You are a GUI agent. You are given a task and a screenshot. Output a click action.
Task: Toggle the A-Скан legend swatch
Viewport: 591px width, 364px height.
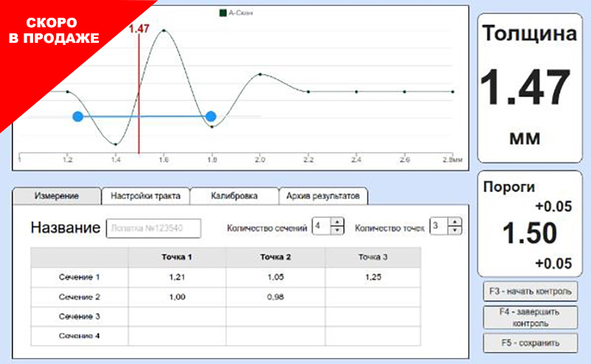click(223, 13)
